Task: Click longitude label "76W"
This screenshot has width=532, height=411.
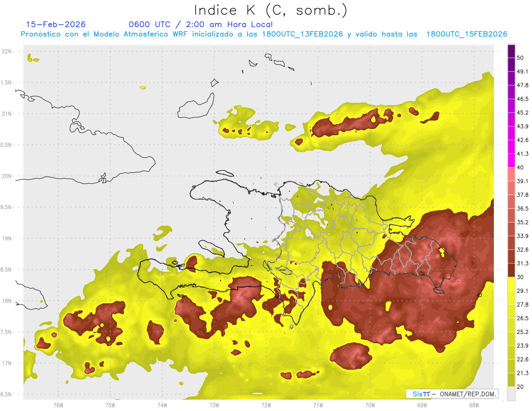Action: [58, 405]
